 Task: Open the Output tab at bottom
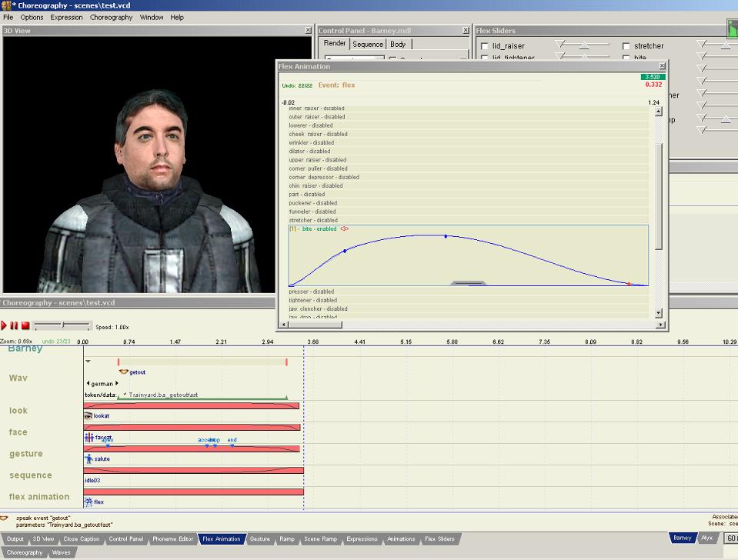15,538
